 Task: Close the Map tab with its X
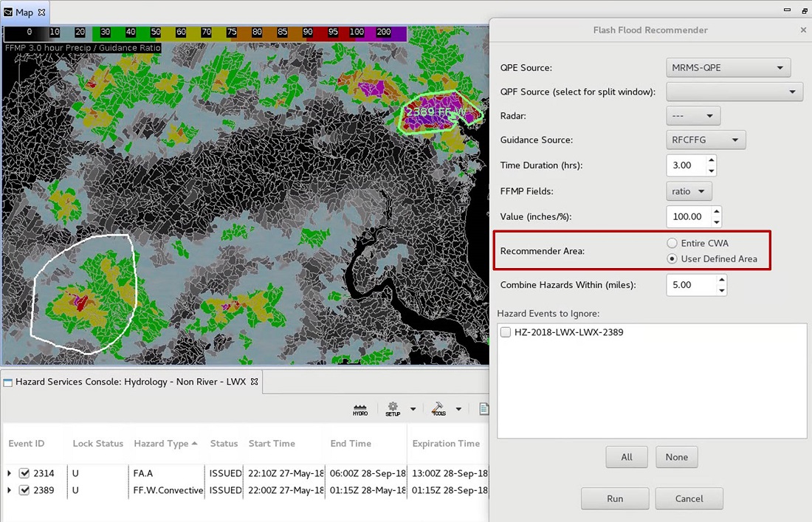(x=42, y=13)
